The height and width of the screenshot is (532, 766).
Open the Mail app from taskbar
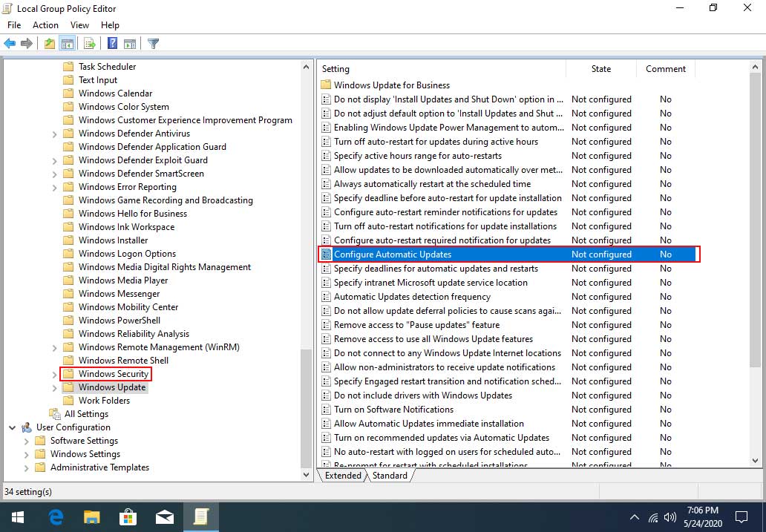click(165, 517)
